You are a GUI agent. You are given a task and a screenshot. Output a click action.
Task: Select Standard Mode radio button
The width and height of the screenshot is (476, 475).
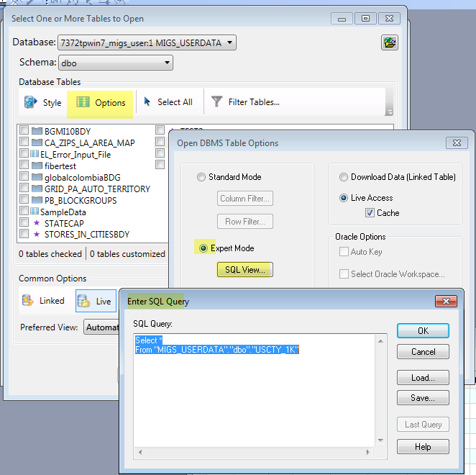pos(201,177)
